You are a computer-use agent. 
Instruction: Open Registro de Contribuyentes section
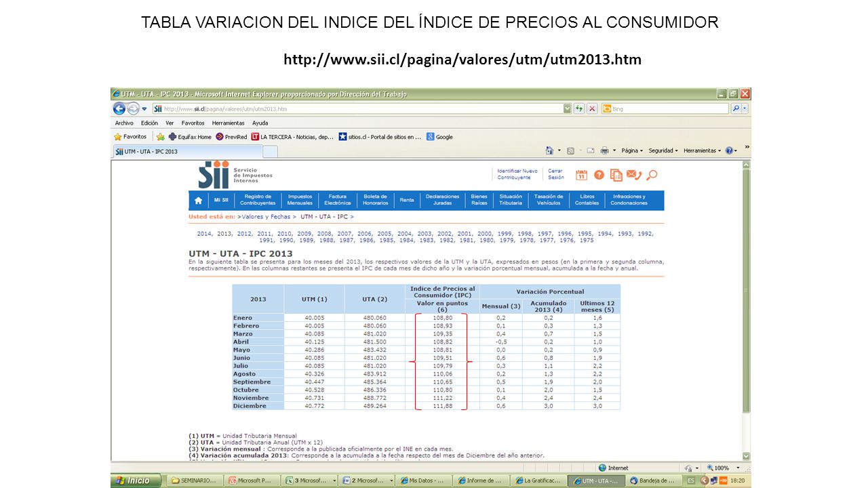(x=258, y=200)
